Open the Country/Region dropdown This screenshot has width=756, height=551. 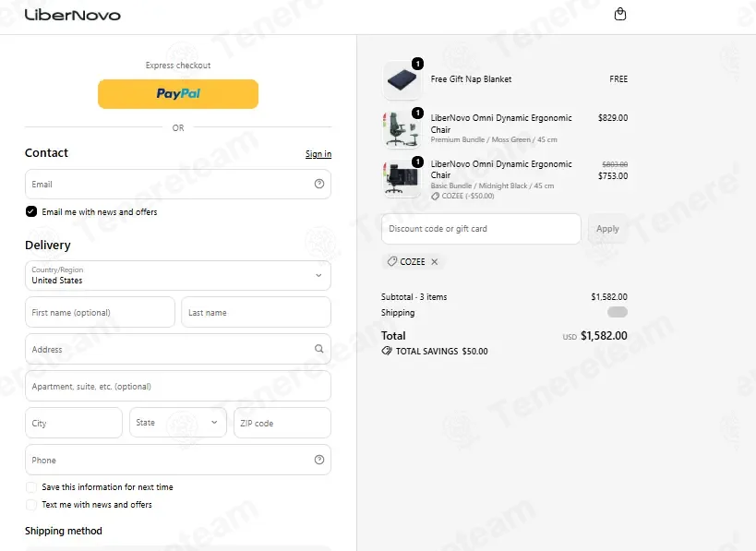coord(178,276)
